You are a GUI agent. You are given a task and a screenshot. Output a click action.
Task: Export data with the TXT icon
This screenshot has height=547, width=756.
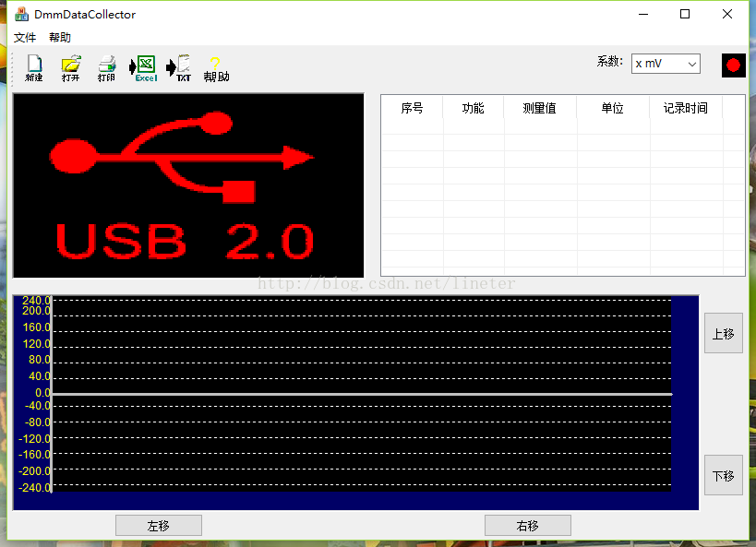[179, 68]
